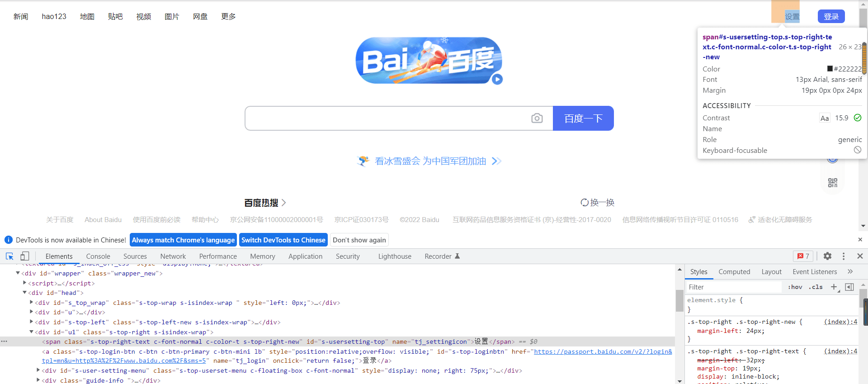868x384 pixels.
Task: Expand the div id="s_top_wrap" node
Action: (x=31, y=302)
